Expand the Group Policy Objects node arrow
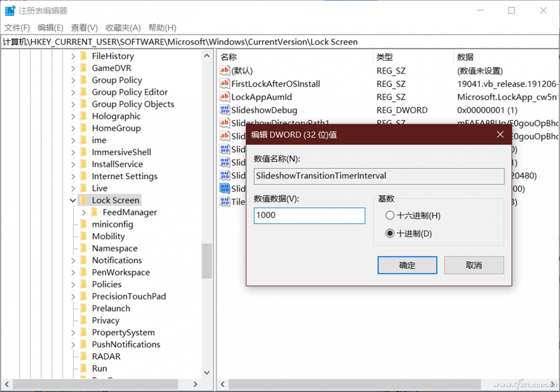Viewport: 560px width, 392px height. point(73,105)
